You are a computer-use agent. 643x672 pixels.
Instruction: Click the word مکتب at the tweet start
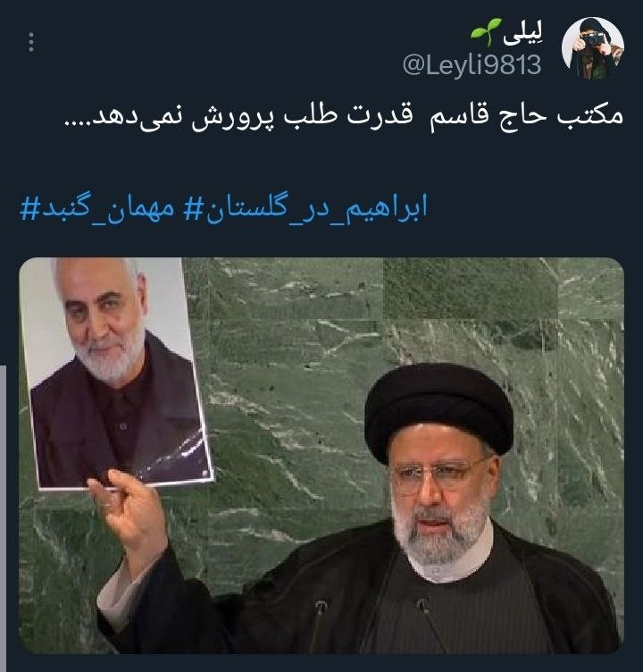(x=590, y=115)
